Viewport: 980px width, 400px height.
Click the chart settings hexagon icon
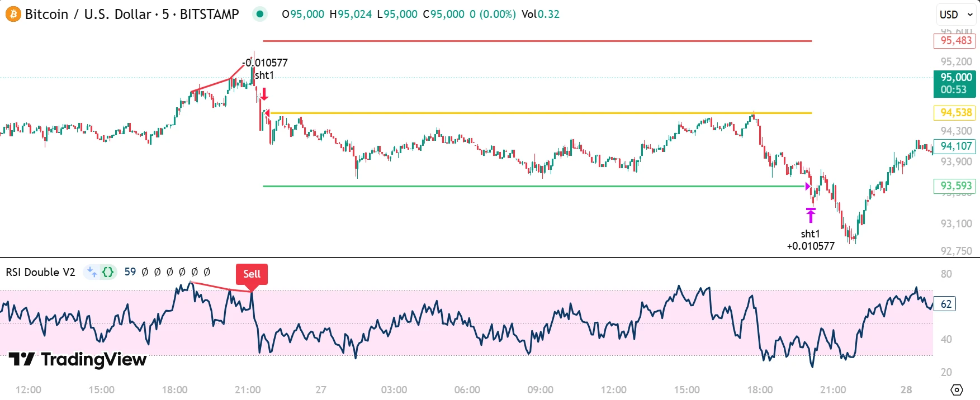pos(957,389)
